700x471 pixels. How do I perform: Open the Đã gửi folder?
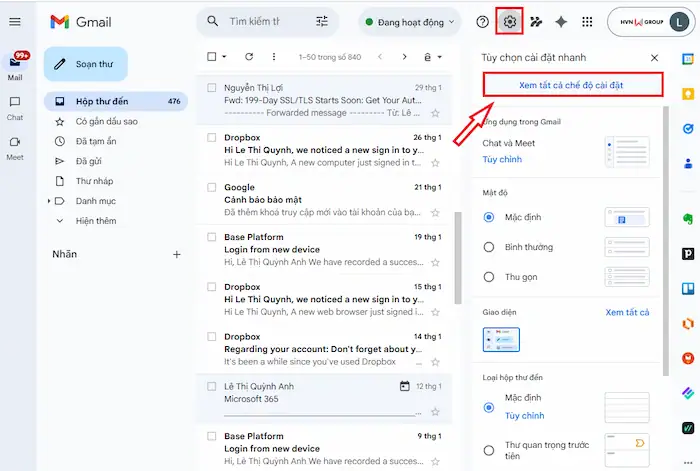(90, 161)
